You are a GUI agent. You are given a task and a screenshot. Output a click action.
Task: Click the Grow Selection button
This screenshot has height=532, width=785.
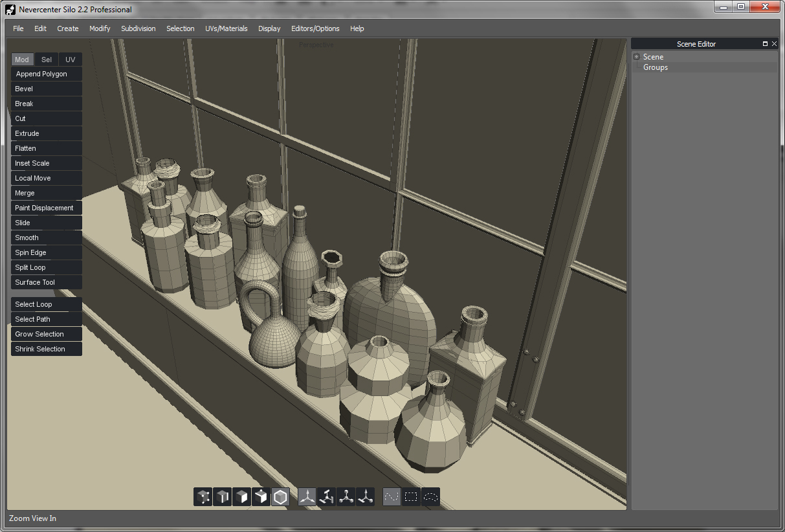[x=47, y=334]
